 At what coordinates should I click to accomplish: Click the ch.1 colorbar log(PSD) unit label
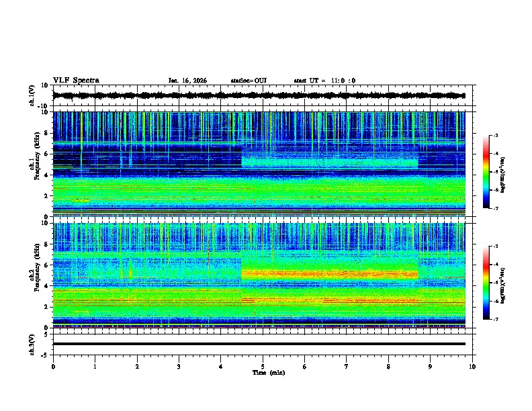pyautogui.click(x=503, y=175)
